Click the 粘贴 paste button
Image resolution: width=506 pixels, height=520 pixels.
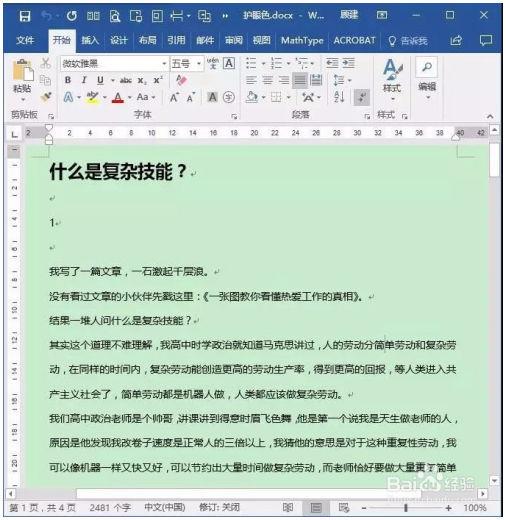pos(23,80)
